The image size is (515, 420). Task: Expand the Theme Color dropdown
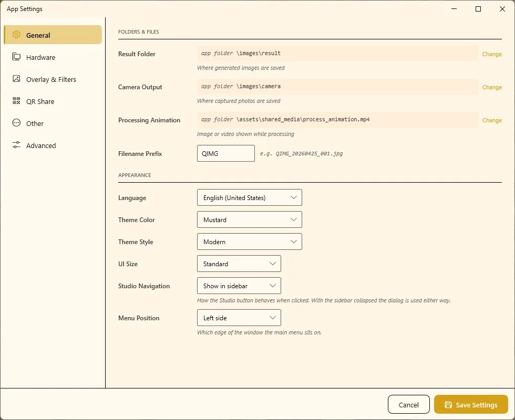tap(249, 219)
